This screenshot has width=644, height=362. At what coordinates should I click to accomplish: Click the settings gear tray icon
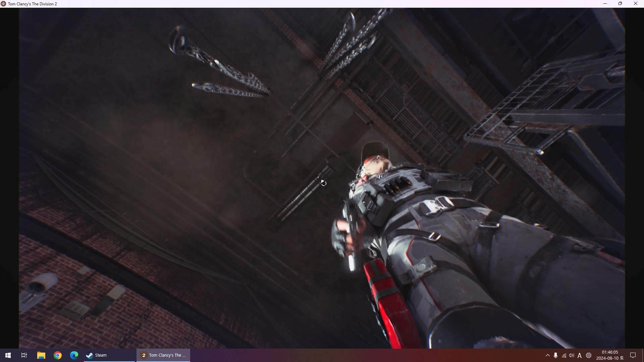(589, 355)
